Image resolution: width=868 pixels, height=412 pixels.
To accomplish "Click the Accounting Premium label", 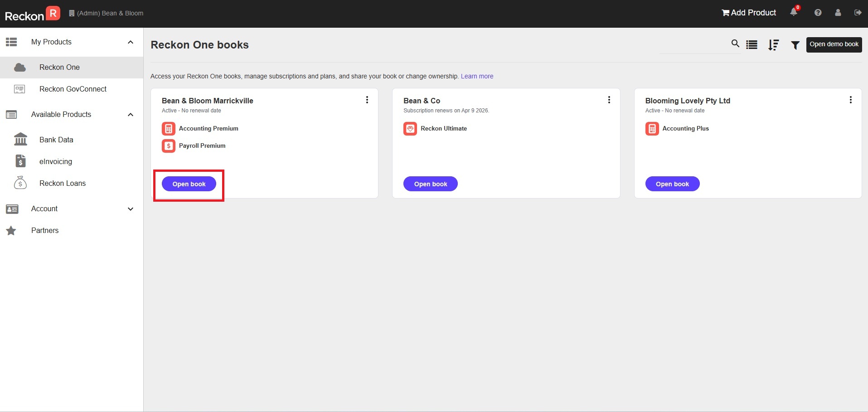I will [x=209, y=129].
